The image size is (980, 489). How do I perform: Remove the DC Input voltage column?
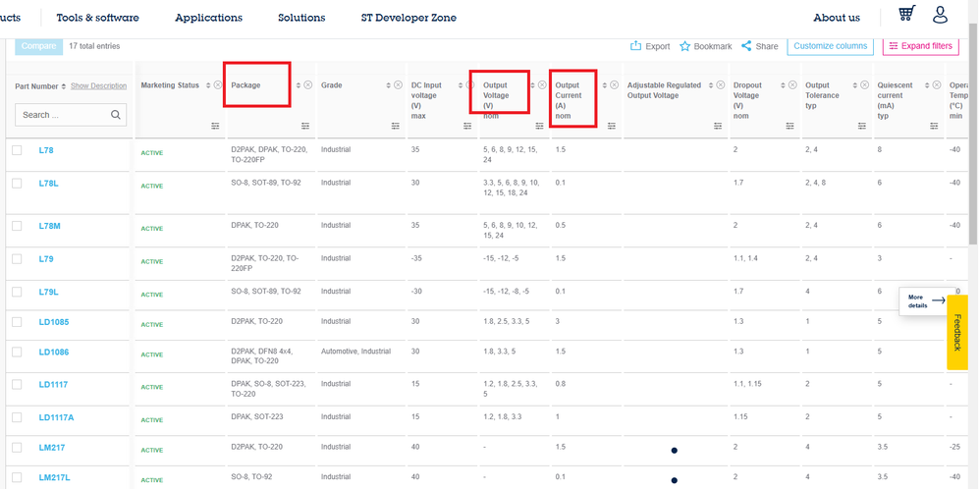tap(470, 85)
